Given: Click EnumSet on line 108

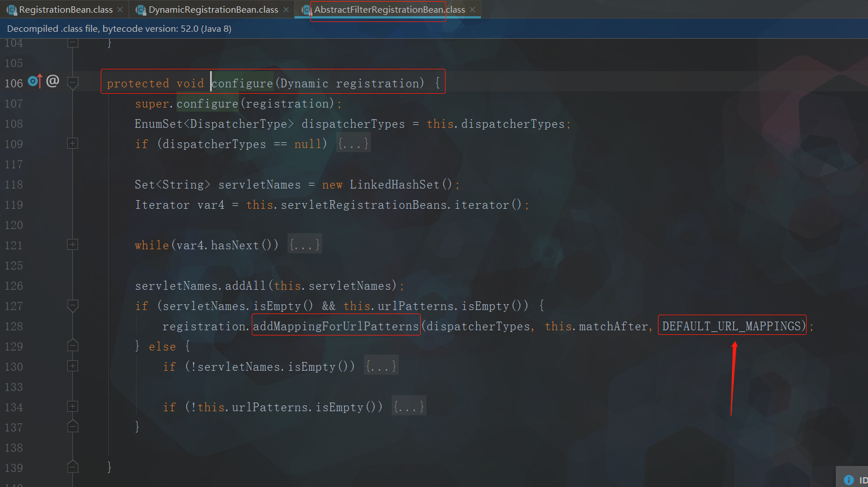Looking at the screenshot, I should (159, 124).
